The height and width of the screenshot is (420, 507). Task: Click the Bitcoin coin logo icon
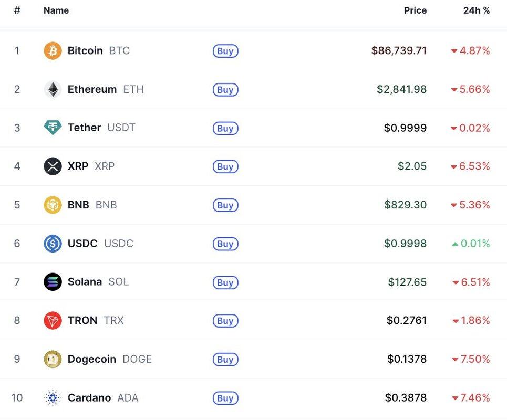[x=53, y=51]
